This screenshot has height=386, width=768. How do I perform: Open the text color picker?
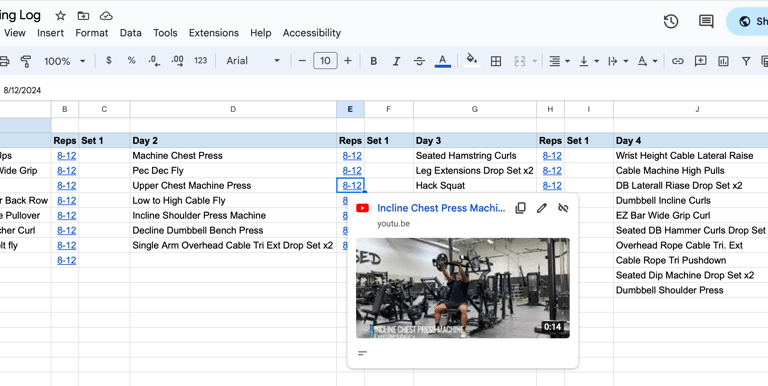(443, 61)
